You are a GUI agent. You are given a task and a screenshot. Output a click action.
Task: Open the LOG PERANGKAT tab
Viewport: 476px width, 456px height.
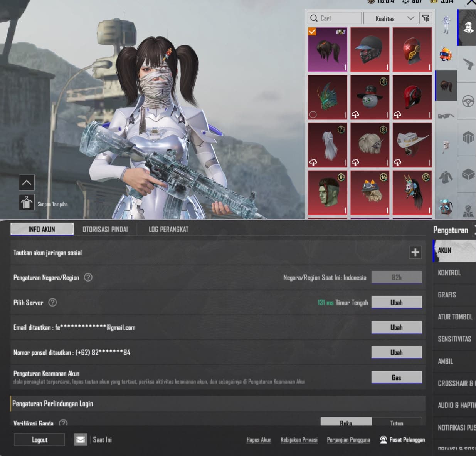click(x=168, y=229)
